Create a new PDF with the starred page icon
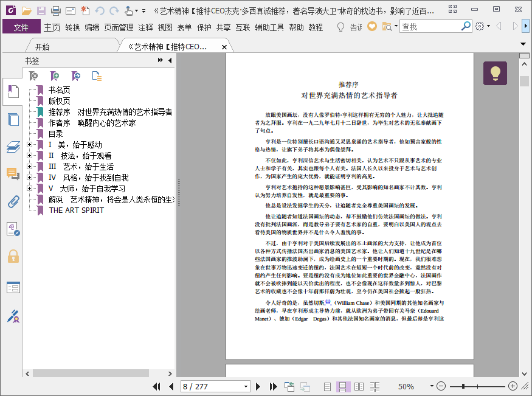The height and width of the screenshot is (396, 532). [85, 11]
